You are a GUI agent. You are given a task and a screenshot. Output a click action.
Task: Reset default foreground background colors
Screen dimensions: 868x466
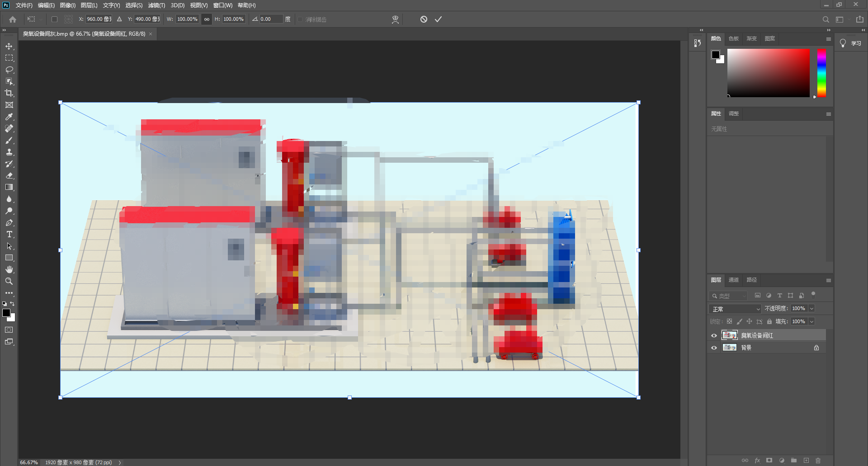pos(5,304)
